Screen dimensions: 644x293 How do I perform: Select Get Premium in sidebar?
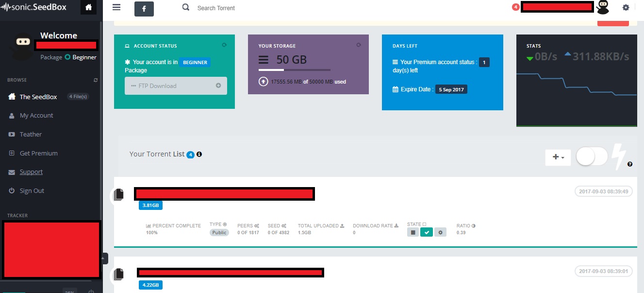click(39, 154)
